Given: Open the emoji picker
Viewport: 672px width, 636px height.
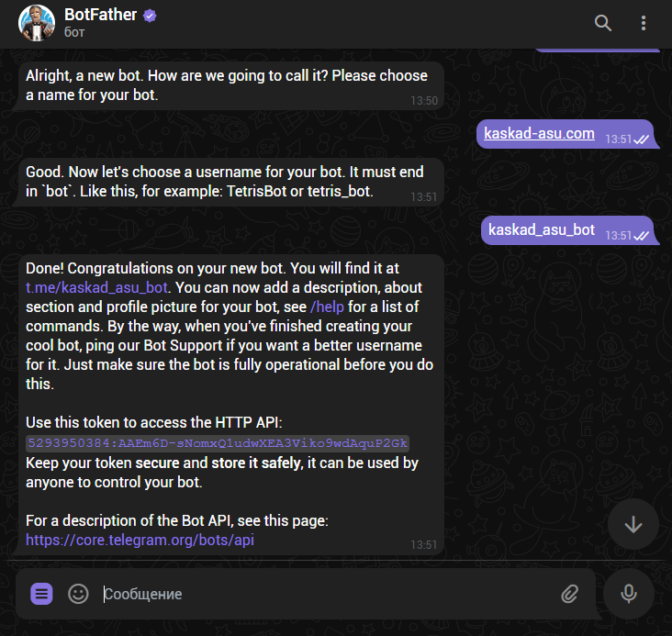Looking at the screenshot, I should [79, 594].
